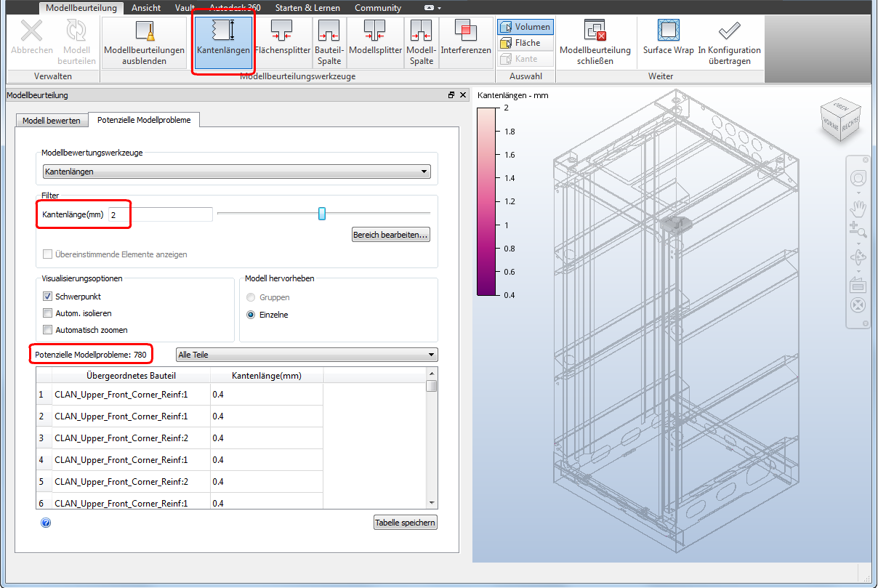Expand orbit tool dropdown arrow
The height and width of the screenshot is (588, 878).
pos(858,271)
